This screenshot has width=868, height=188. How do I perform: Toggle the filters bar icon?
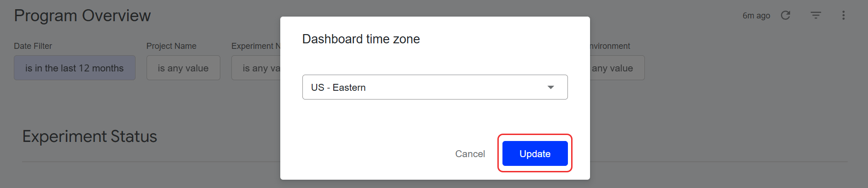[815, 15]
